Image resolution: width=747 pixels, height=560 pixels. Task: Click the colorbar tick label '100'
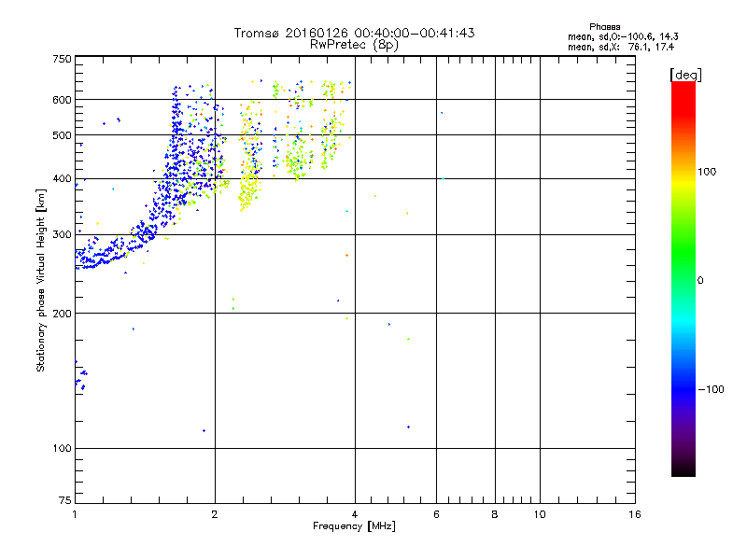pyautogui.click(x=707, y=172)
